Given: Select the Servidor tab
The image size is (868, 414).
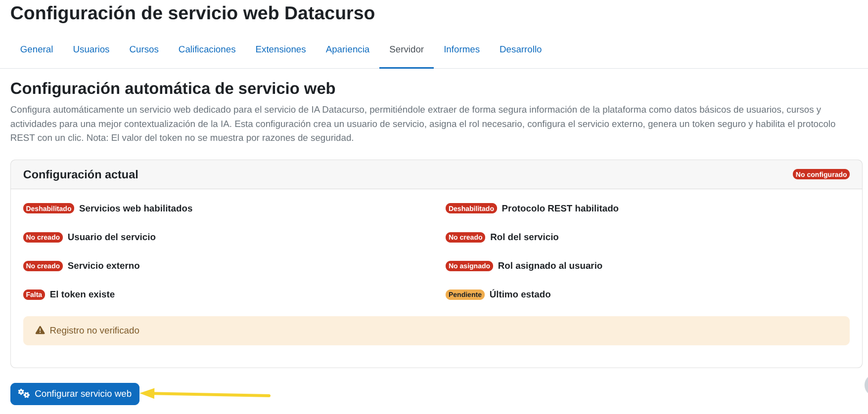Looking at the screenshot, I should [x=407, y=49].
